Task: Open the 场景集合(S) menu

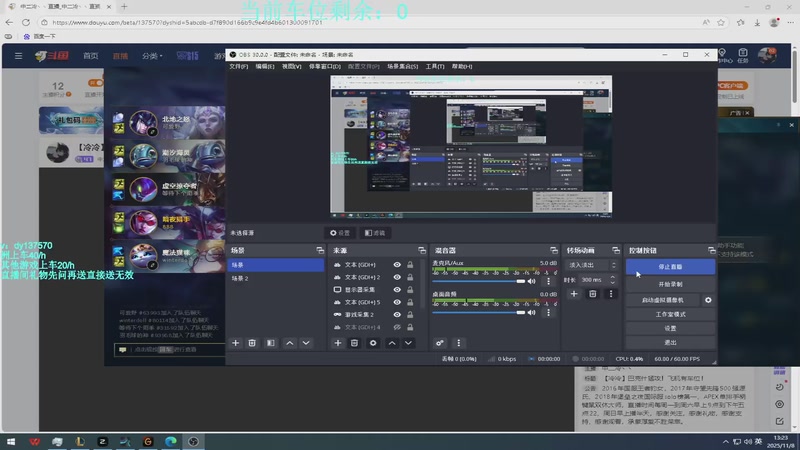Action: point(402,66)
